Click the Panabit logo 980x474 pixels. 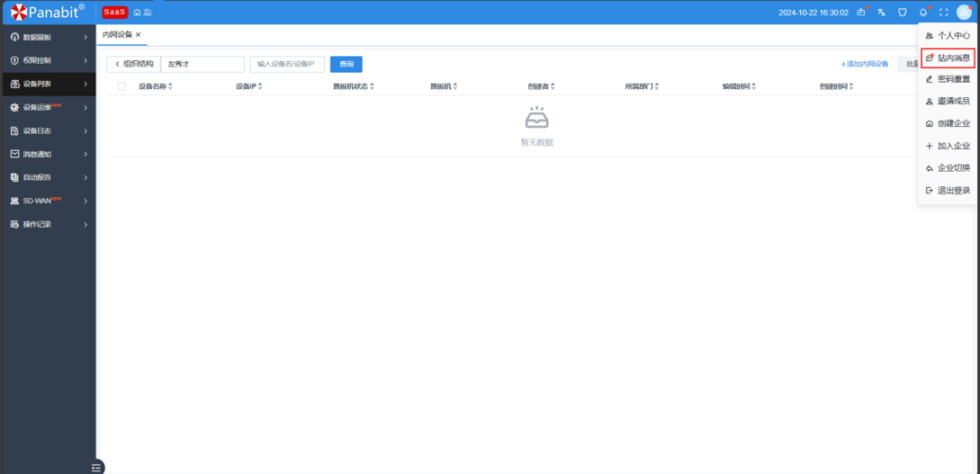[47, 11]
